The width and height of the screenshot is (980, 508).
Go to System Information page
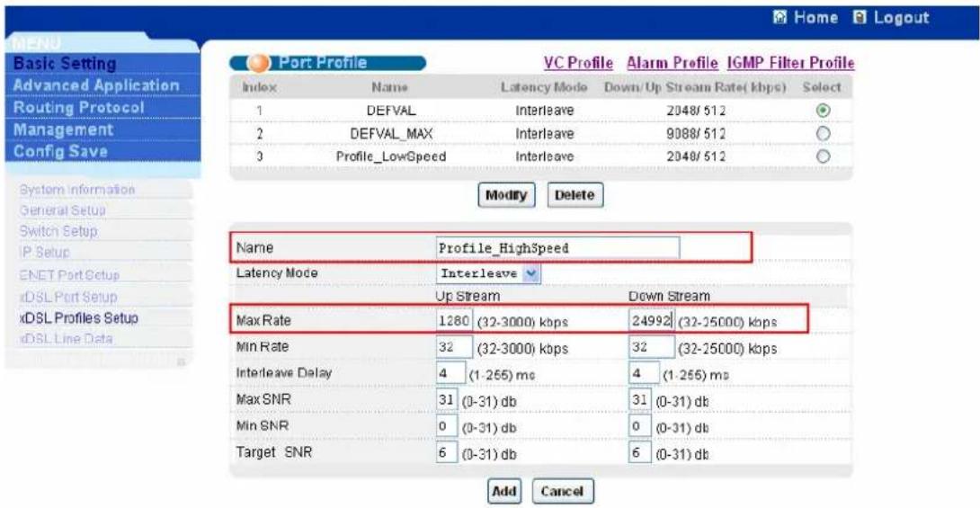pos(77,190)
